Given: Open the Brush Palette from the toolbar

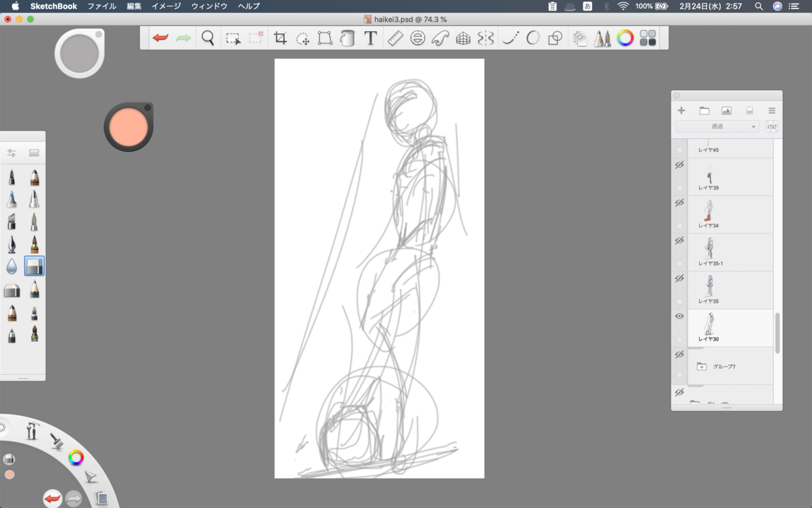Looking at the screenshot, I should (x=602, y=39).
